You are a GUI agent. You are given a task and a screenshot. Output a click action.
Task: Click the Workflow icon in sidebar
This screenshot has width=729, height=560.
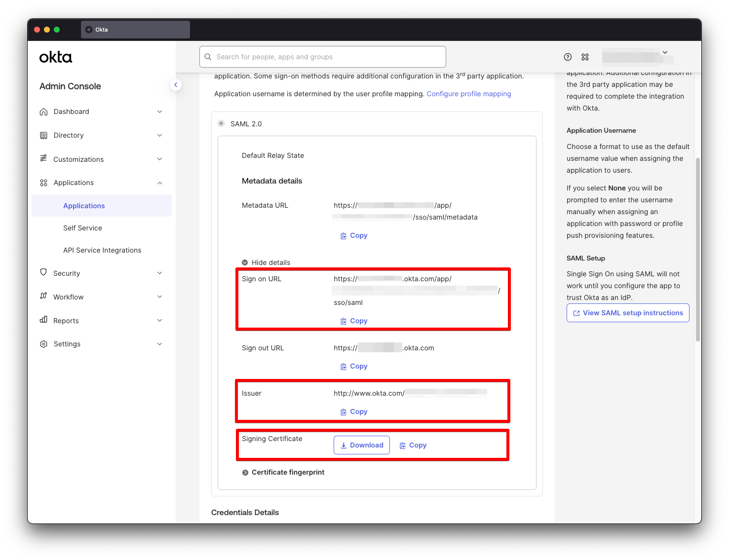tap(44, 297)
